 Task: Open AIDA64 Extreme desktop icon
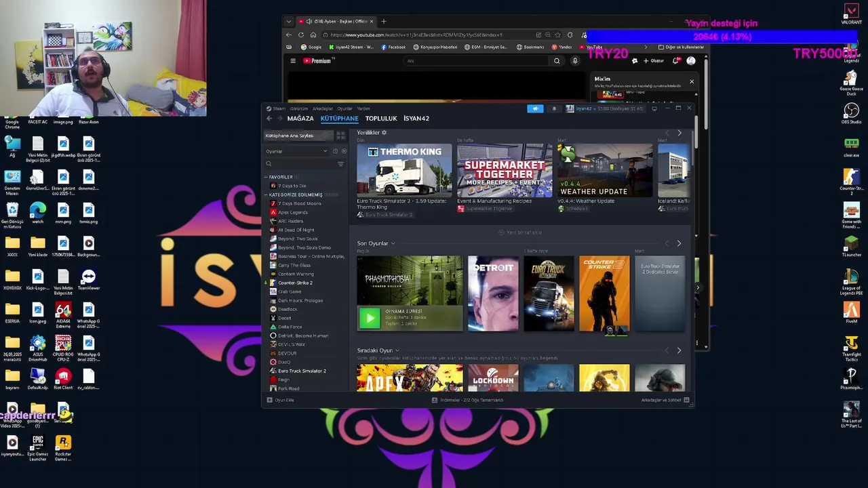[63, 315]
